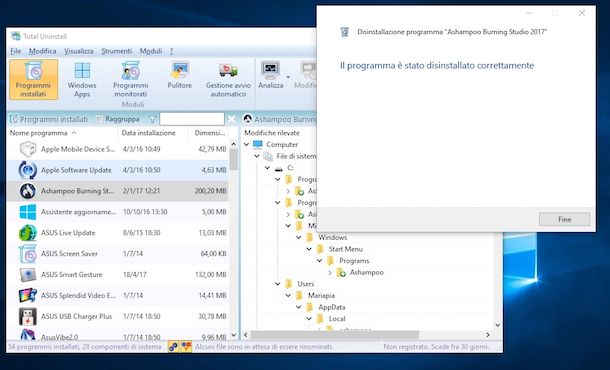
Task: Select ASUS USB Charger Plus icon
Action: tap(28, 316)
